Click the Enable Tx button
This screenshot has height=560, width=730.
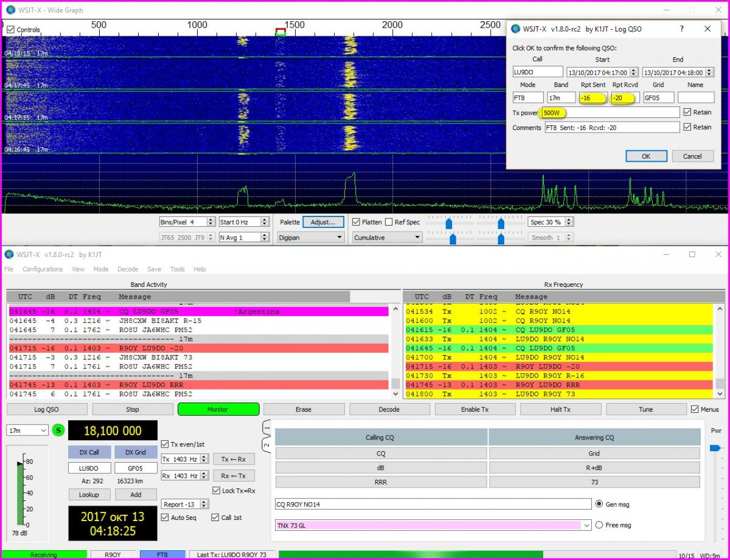474,409
